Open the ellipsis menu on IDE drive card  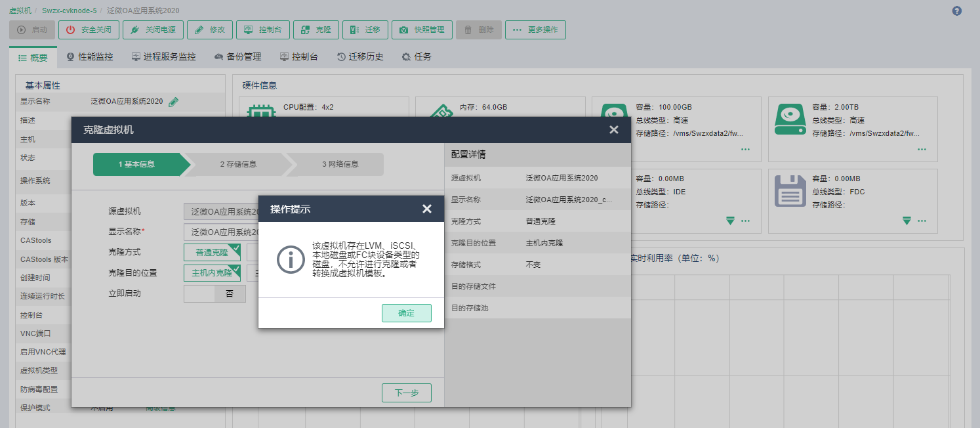745,221
